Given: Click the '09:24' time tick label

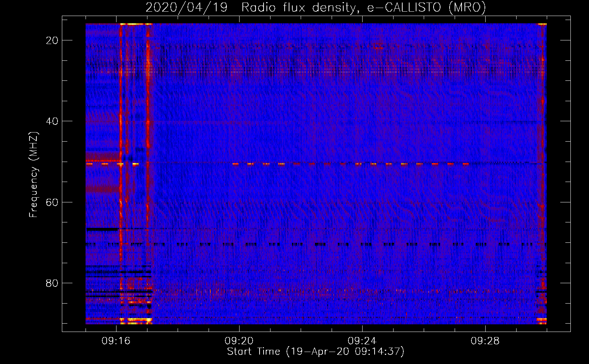Looking at the screenshot, I should 362,341.
